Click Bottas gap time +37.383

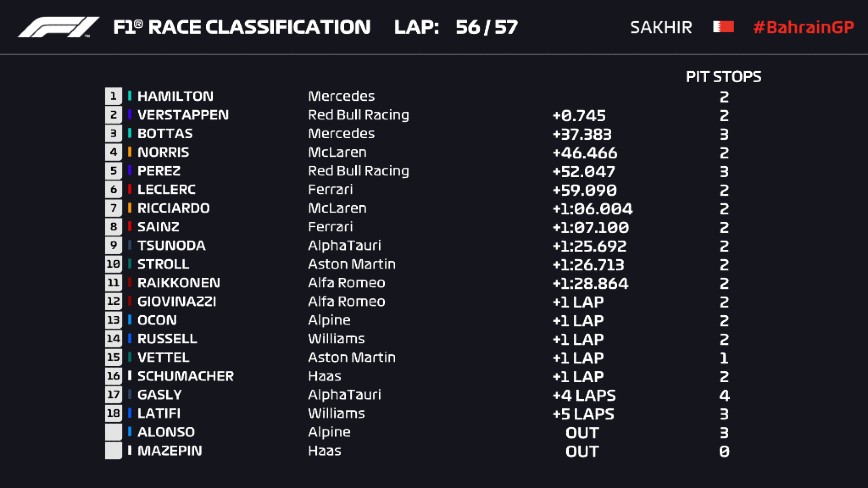pos(582,134)
